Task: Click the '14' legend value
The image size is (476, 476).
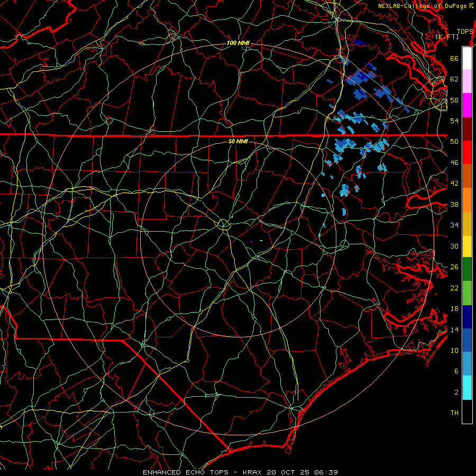Action: tap(454, 329)
